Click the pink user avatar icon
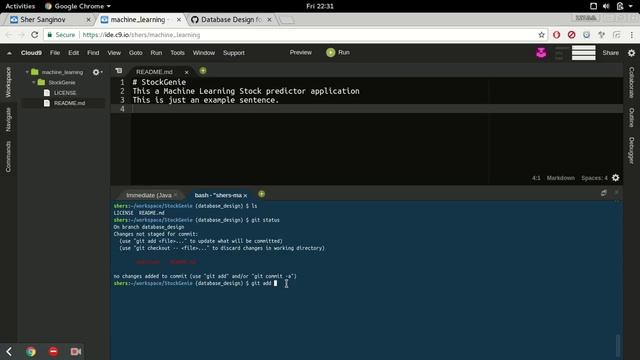Viewport: 640px width, 360px height. point(541,53)
